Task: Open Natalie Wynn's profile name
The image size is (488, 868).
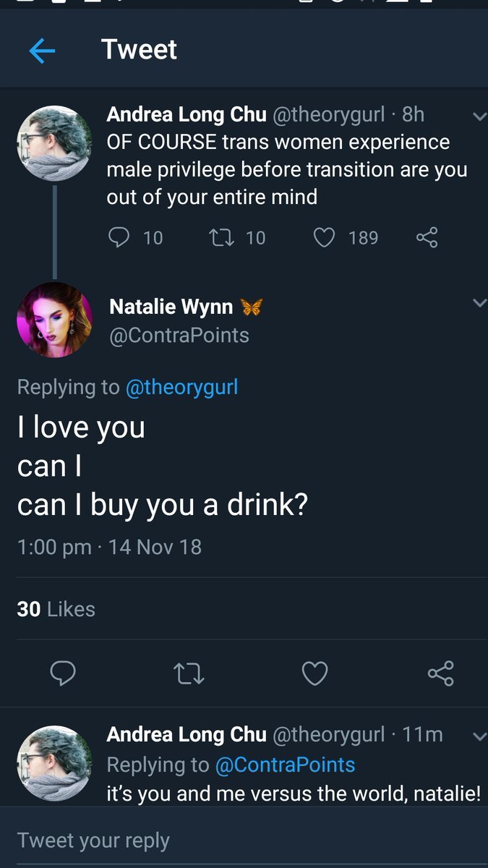Action: [171, 307]
